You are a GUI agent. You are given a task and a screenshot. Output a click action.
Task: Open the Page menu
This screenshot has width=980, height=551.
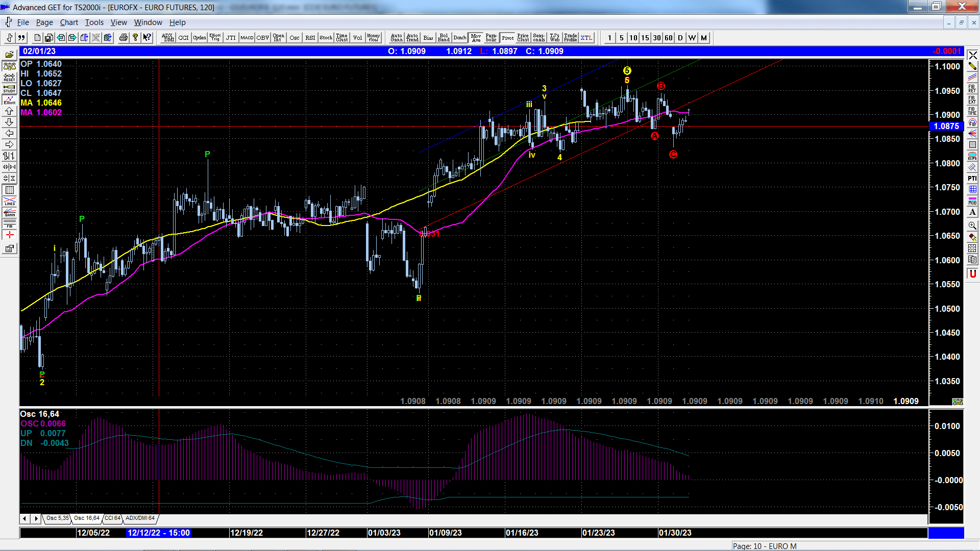click(x=44, y=22)
